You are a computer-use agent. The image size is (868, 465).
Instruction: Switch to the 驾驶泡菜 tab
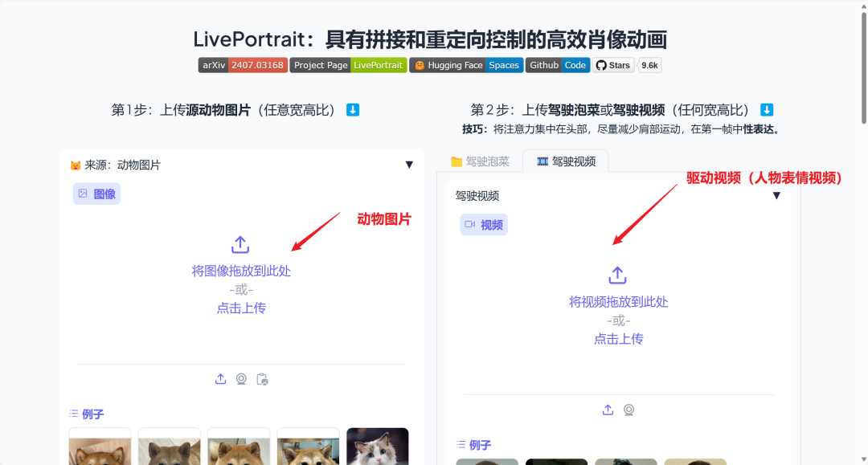[x=480, y=161]
